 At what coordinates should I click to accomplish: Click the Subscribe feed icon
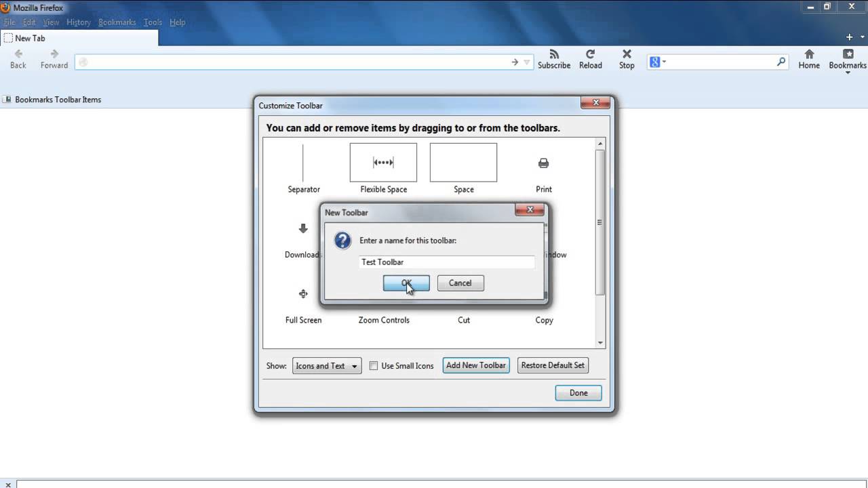pos(554,54)
